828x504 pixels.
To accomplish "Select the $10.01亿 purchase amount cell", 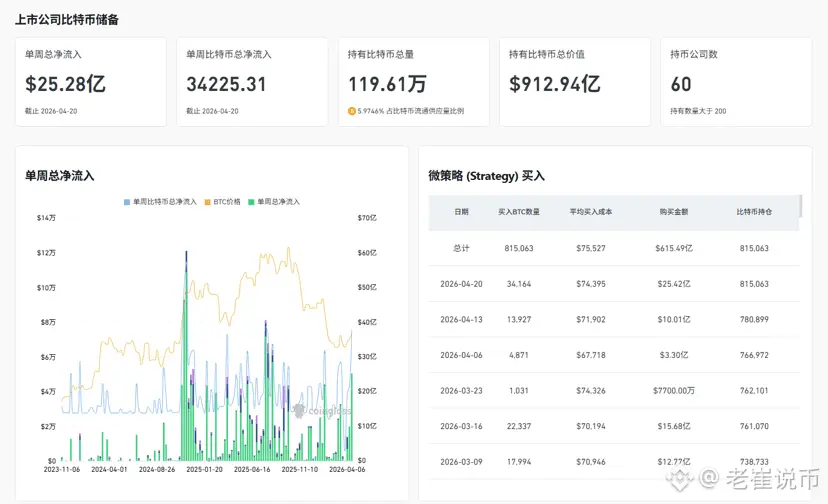I will coord(674,320).
